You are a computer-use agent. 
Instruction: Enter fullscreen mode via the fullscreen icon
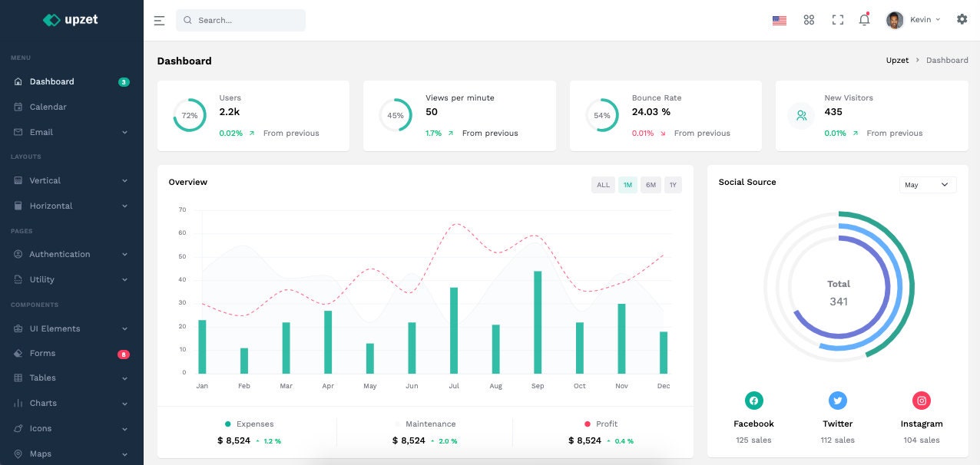pos(836,19)
